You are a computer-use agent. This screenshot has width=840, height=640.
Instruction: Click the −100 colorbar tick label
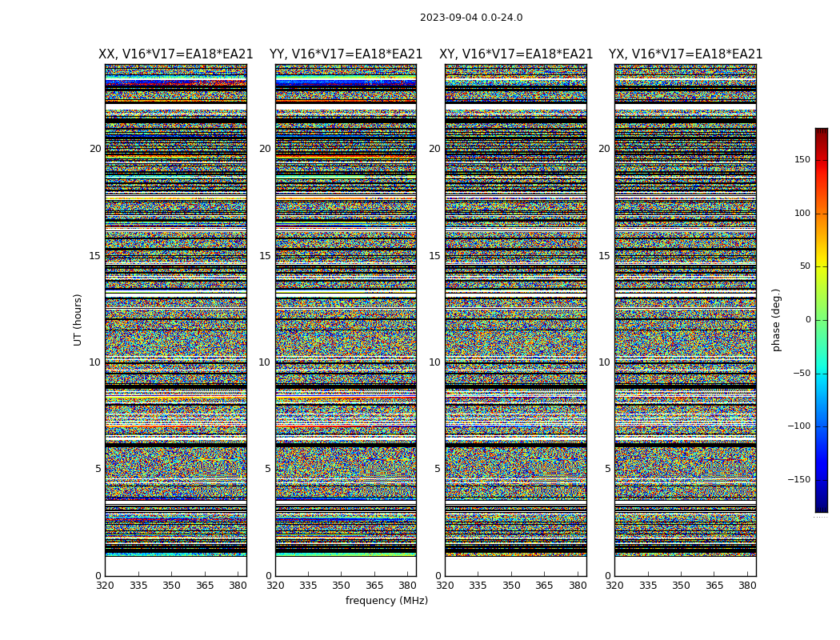click(799, 426)
